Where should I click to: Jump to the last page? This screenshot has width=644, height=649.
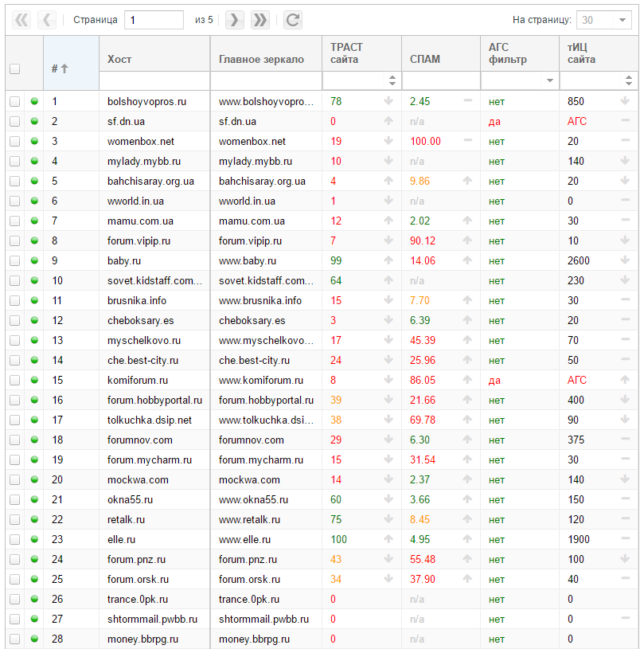[260, 20]
